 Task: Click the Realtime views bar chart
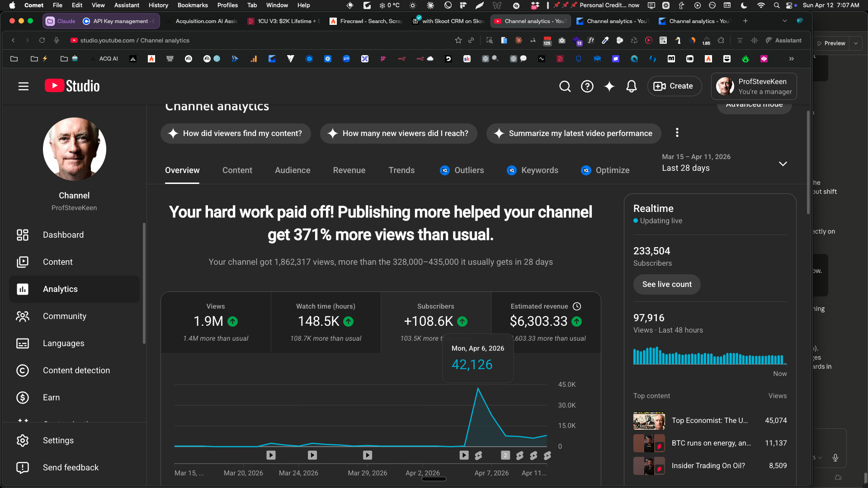click(710, 356)
